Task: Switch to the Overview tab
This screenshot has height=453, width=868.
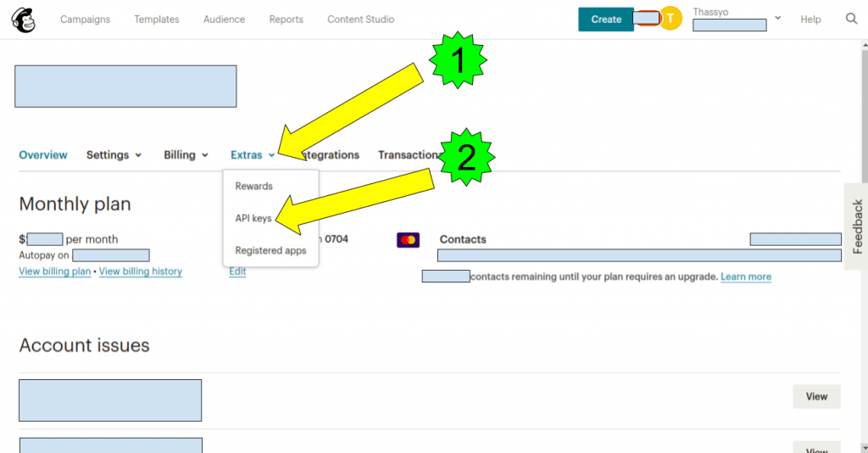Action: click(x=43, y=155)
